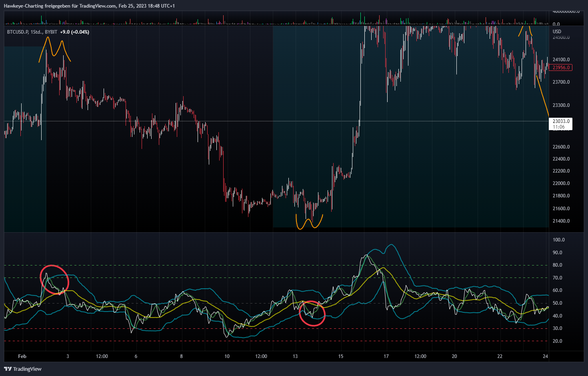Click the date label 17 on time axis
Image resolution: width=588 pixels, height=376 pixels.
(x=386, y=356)
